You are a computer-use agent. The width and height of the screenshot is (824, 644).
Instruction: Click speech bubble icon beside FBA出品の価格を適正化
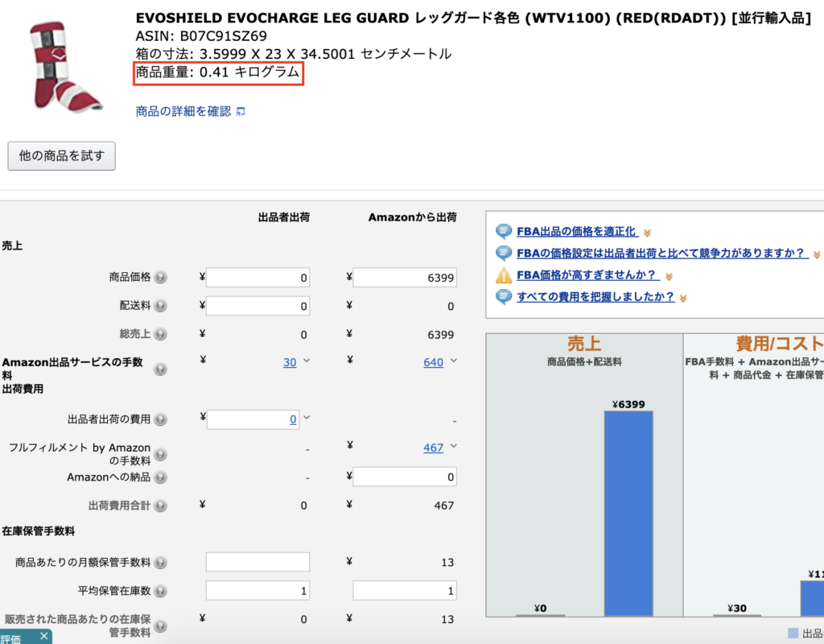(504, 231)
